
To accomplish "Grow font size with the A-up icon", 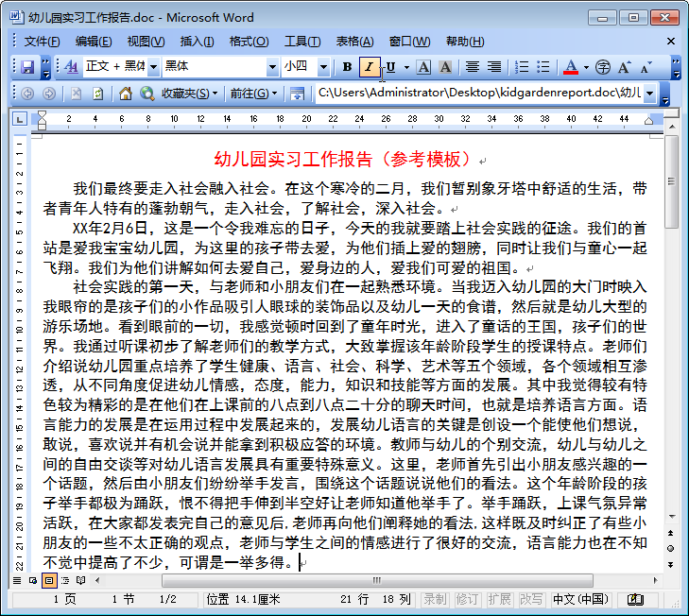I will click(625, 67).
